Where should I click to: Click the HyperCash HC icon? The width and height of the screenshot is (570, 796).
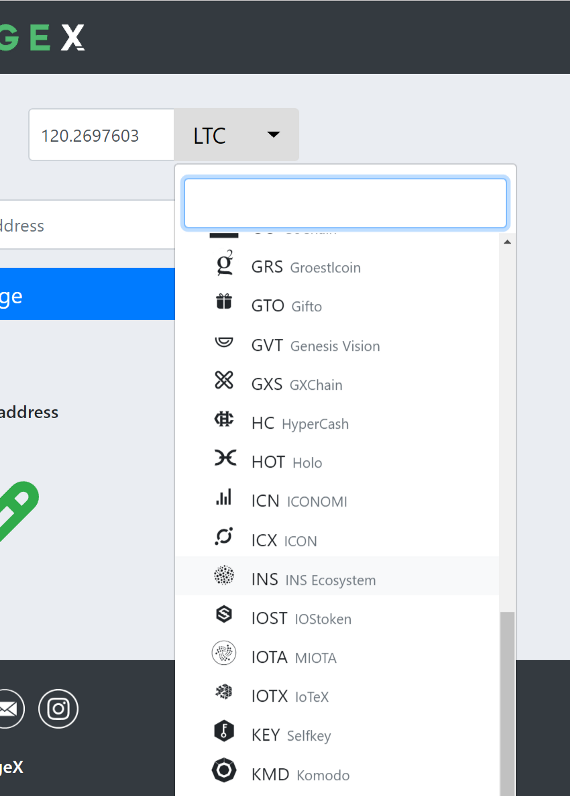224,419
